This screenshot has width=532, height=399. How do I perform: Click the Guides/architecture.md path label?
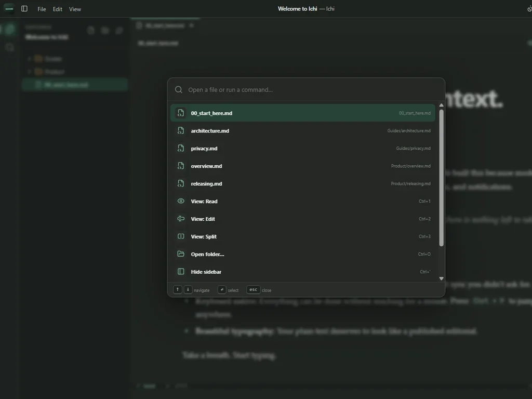[x=409, y=130]
